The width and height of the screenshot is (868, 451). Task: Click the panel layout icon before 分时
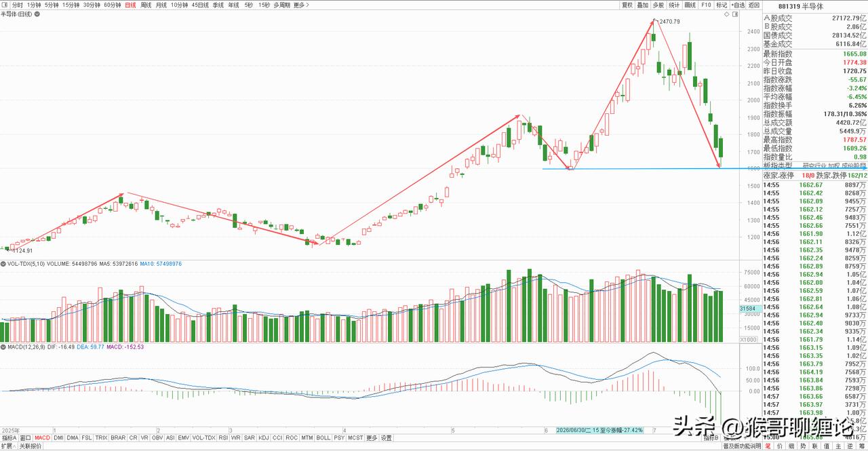pos(5,5)
